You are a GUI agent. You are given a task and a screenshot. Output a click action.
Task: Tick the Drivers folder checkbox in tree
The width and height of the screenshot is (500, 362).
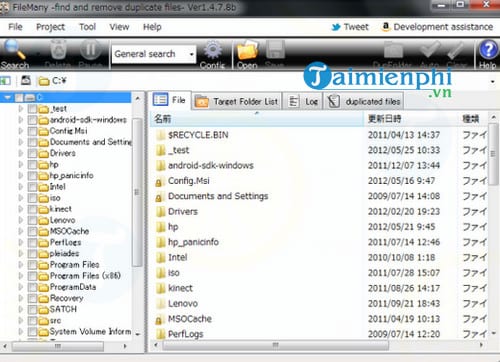[32, 153]
